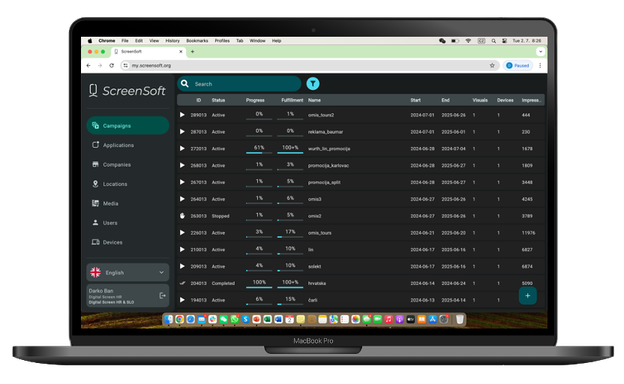This screenshot has width=624, height=384.
Task: Click the Paused profile button in Chrome
Action: click(518, 65)
